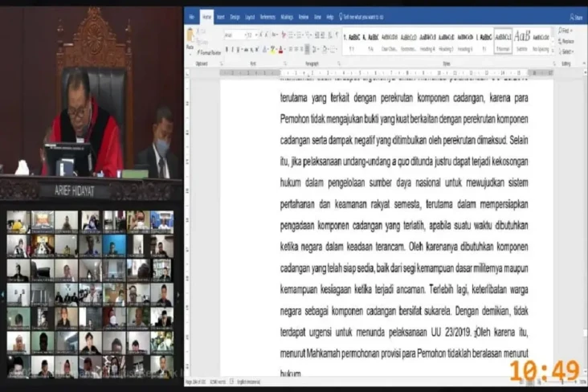Open the Styles pane launcher
This screenshot has width=588, height=392.
pos(554,63)
